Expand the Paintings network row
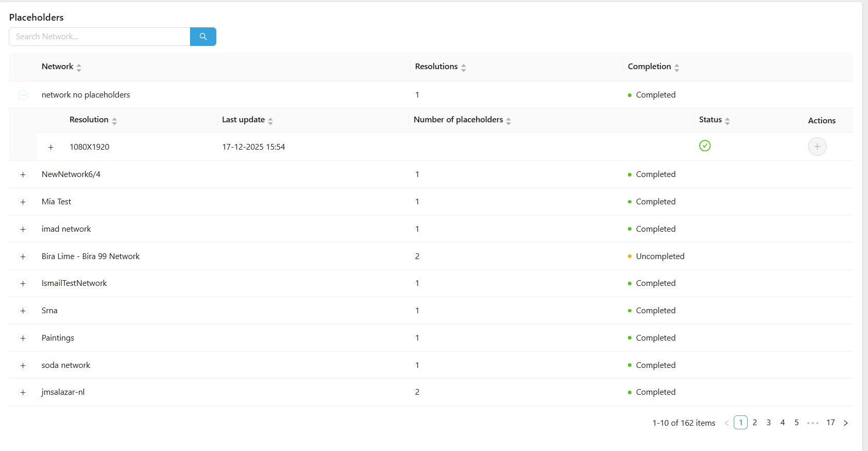868x451 pixels. (x=23, y=338)
